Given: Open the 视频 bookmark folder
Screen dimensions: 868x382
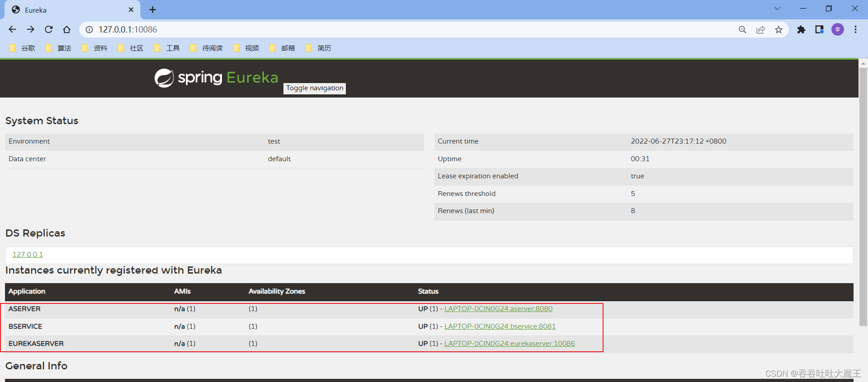Looking at the screenshot, I should point(246,48).
